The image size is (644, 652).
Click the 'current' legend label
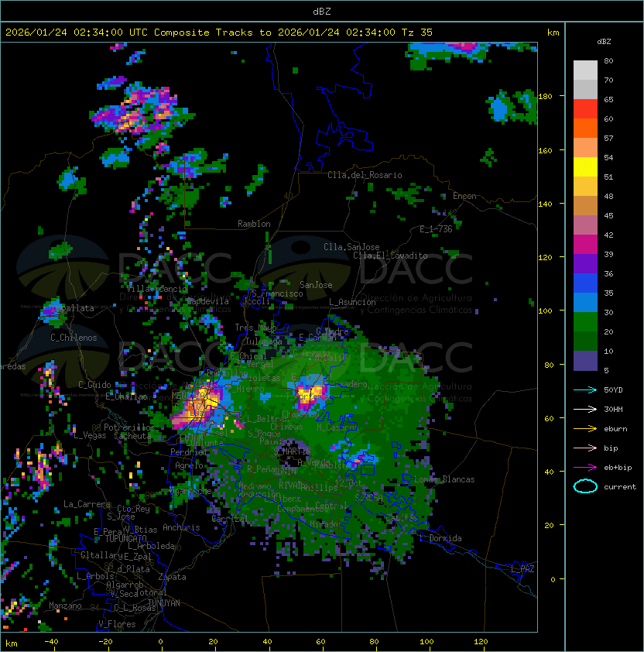pyautogui.click(x=620, y=487)
